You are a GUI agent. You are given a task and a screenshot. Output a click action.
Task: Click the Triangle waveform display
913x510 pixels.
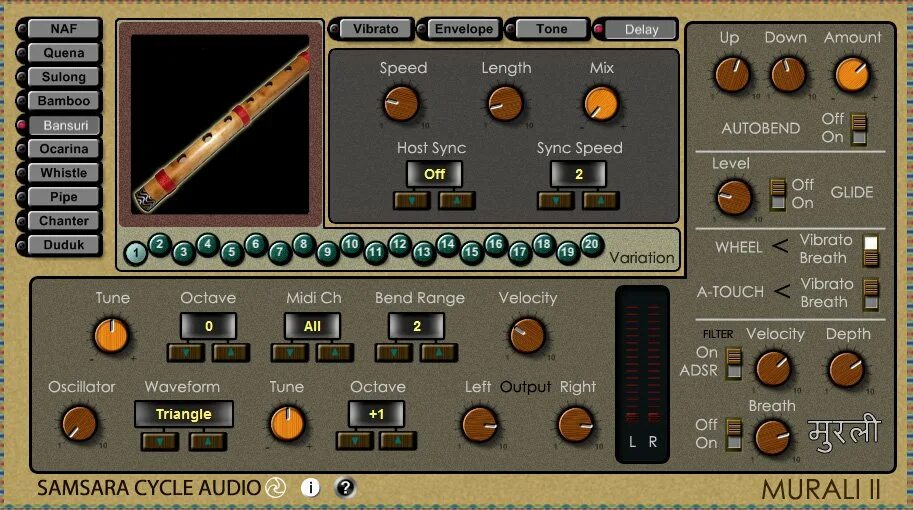click(x=184, y=414)
